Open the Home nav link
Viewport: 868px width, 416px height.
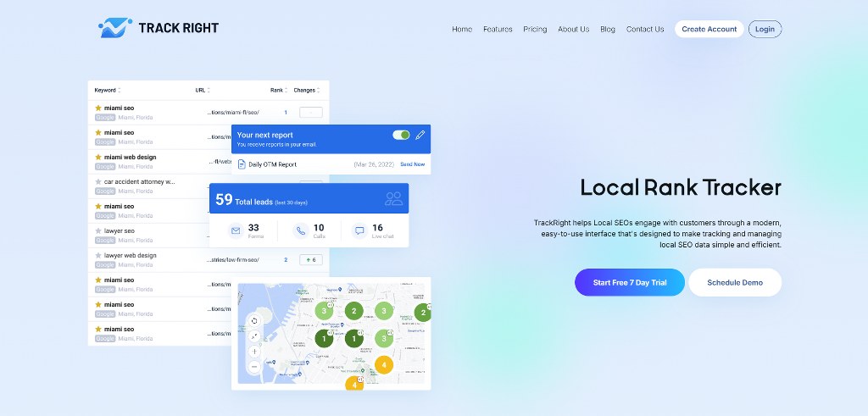[x=462, y=30]
